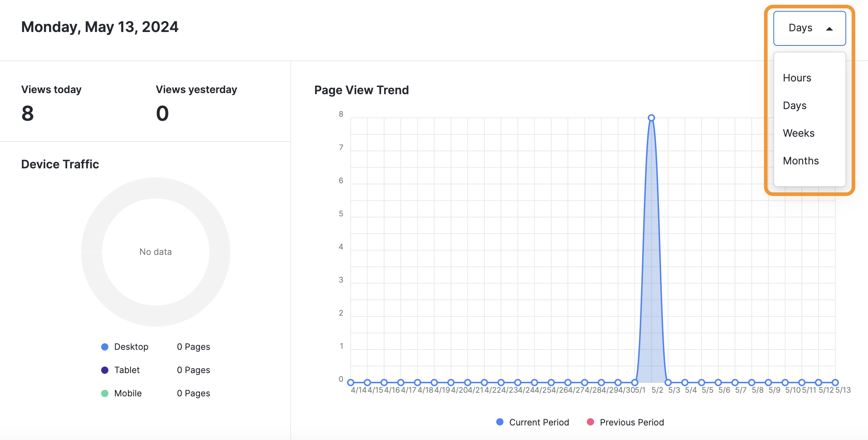
Task: Click the 4/14 data point marker
Action: point(351,383)
